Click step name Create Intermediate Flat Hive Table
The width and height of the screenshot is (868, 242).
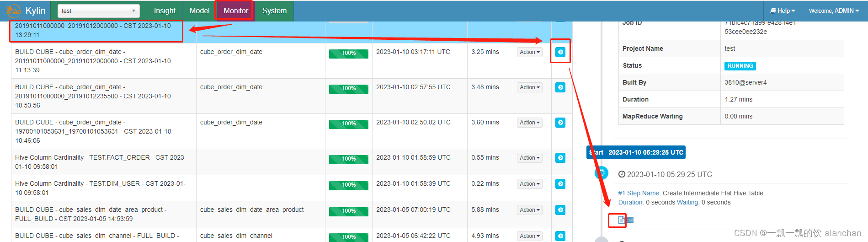pos(713,193)
